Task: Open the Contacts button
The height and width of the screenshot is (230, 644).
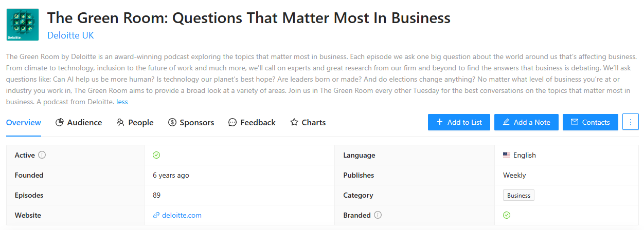Action: tap(591, 122)
